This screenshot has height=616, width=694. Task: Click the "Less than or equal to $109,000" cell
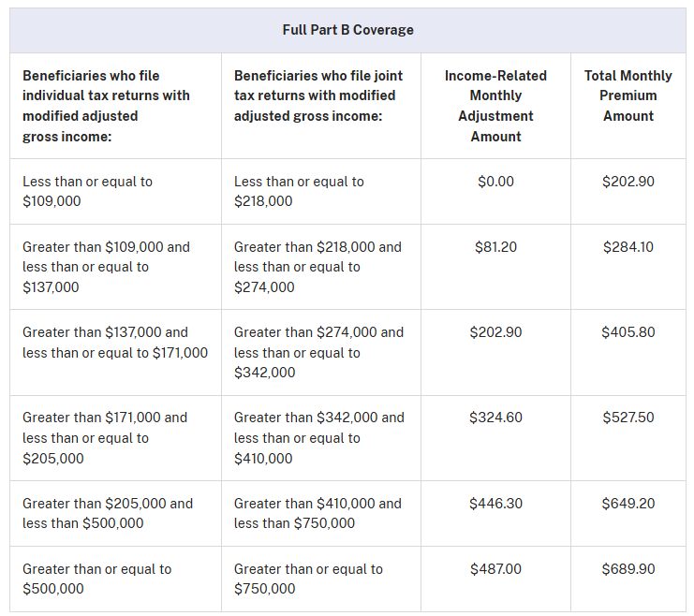point(87,191)
